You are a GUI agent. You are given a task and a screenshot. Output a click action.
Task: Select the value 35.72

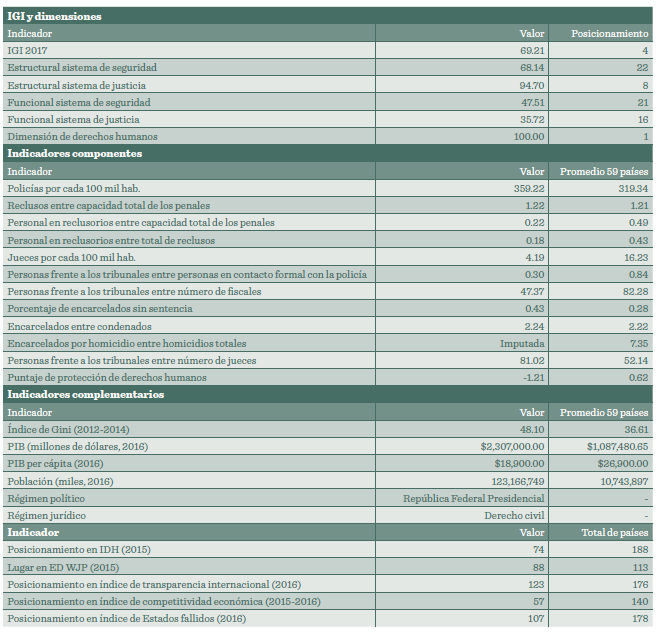pyautogui.click(x=532, y=120)
